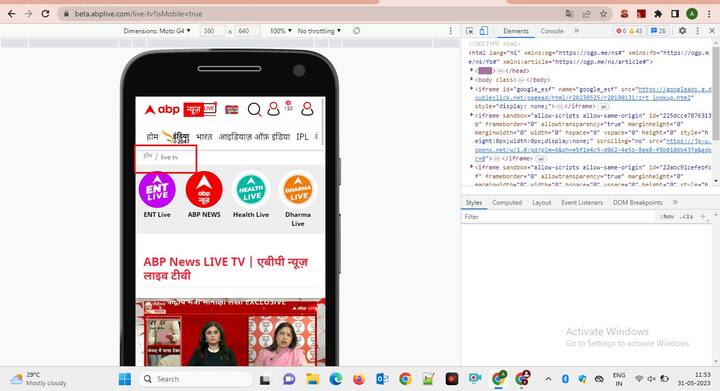Toggle the browser side panel icon
720x391 pixels.
675,14
